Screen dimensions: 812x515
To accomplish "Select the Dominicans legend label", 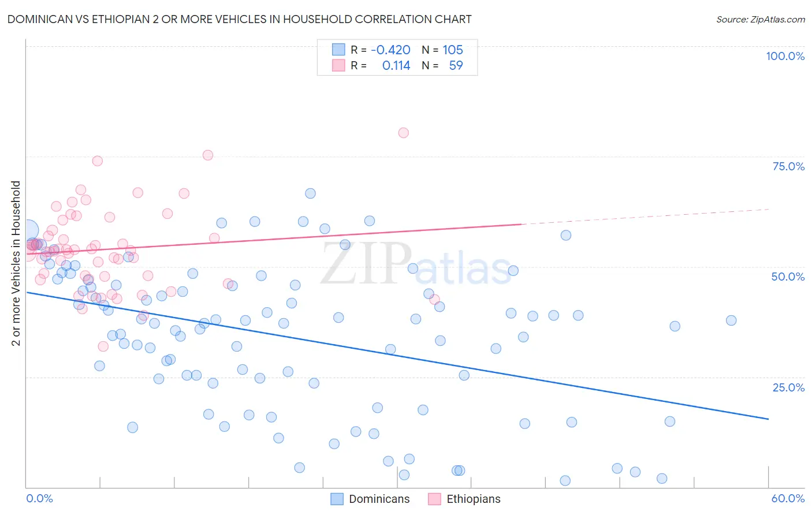I will (379, 499).
